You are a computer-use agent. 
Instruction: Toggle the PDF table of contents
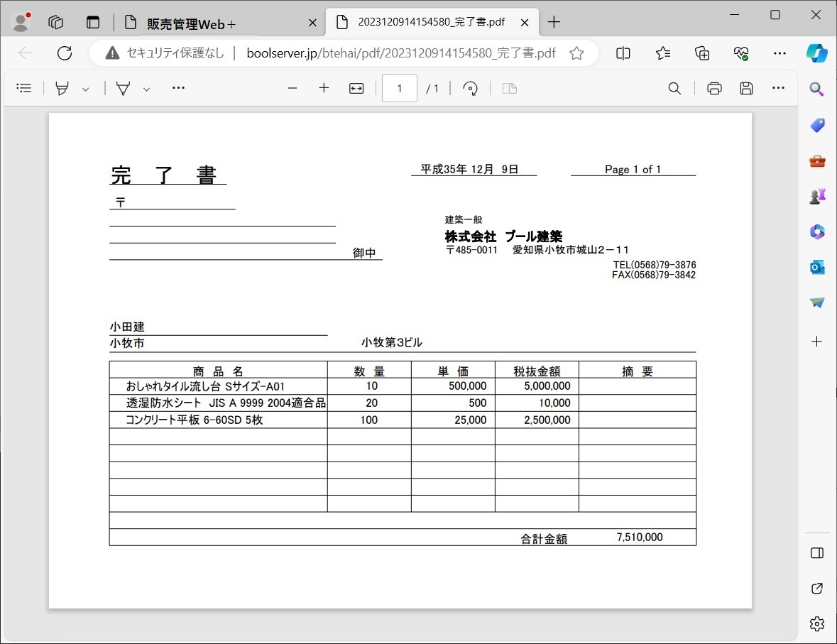24,88
